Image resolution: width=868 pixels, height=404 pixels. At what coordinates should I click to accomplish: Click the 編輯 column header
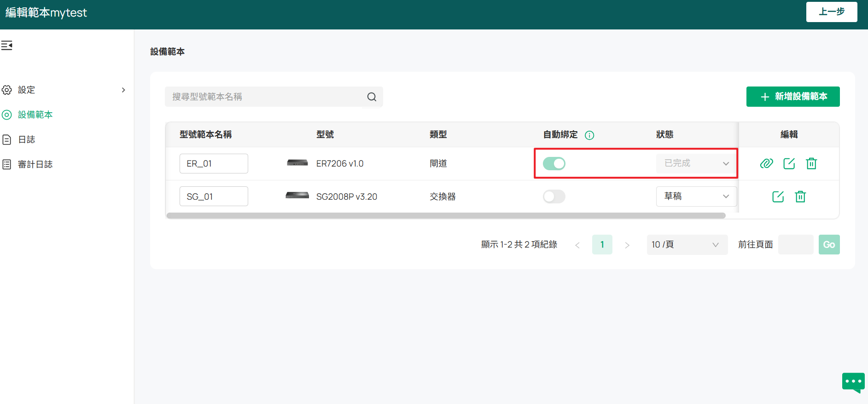(x=789, y=134)
